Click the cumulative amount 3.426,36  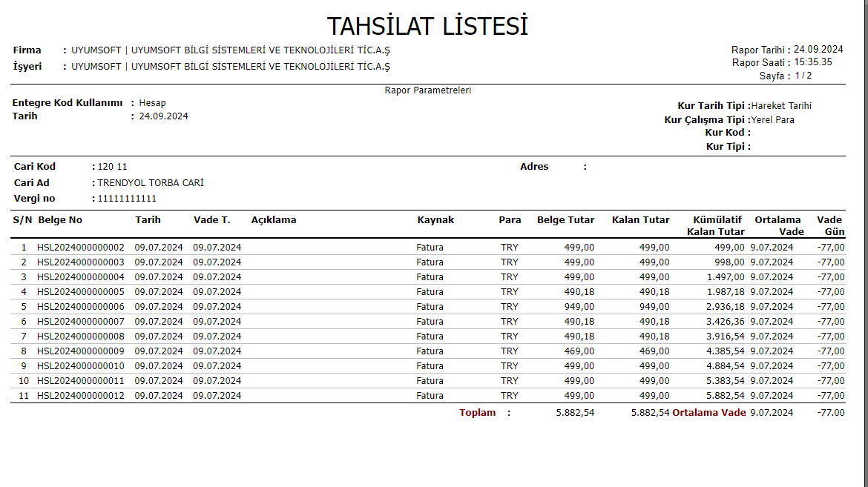[x=725, y=322]
